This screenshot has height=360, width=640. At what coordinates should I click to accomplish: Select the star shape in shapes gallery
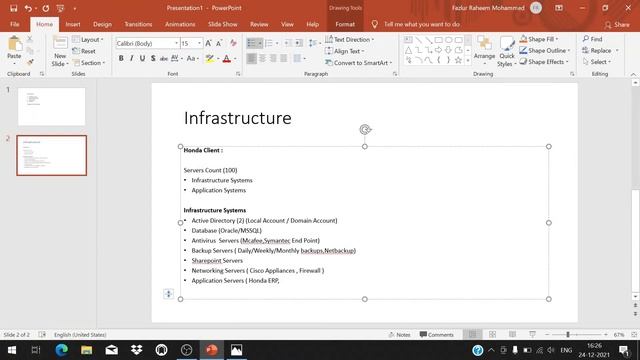(458, 60)
